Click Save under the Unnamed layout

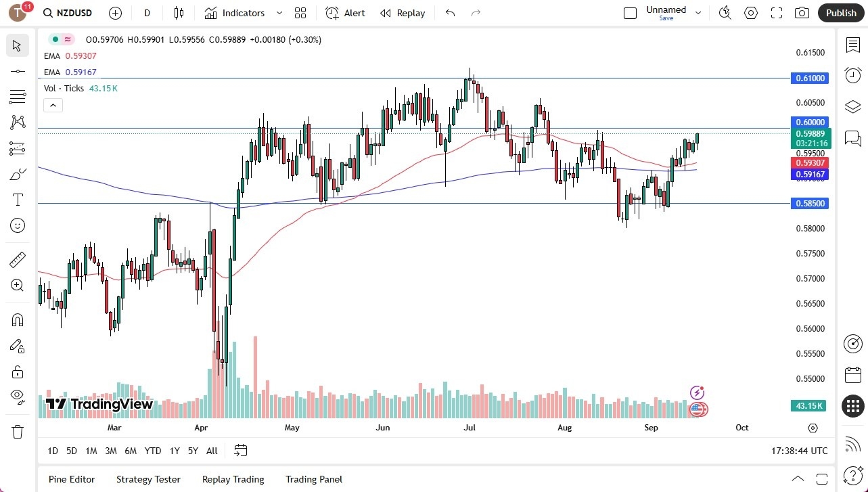coord(666,18)
